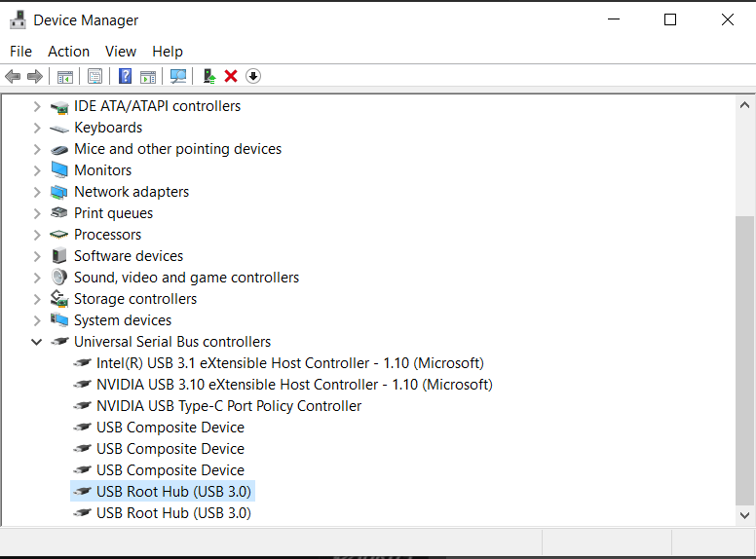Screen dimensions: 756x559
Task: Expand Sound, video and game controllers
Action: coord(37,278)
